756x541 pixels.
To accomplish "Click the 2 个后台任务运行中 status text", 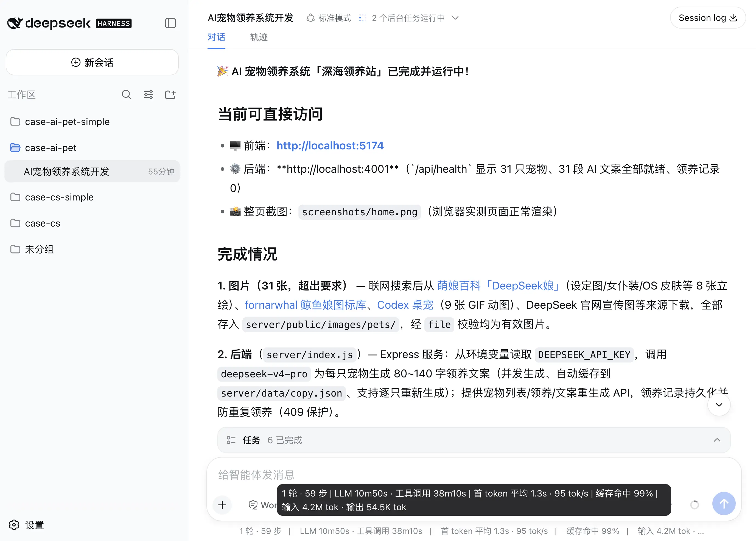I will tap(408, 18).
